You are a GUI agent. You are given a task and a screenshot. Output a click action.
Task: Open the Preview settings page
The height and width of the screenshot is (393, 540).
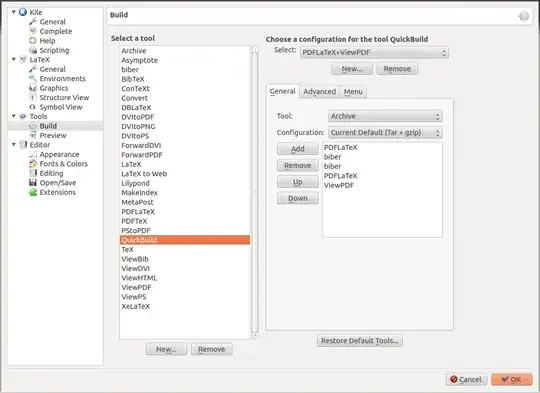tap(53, 136)
